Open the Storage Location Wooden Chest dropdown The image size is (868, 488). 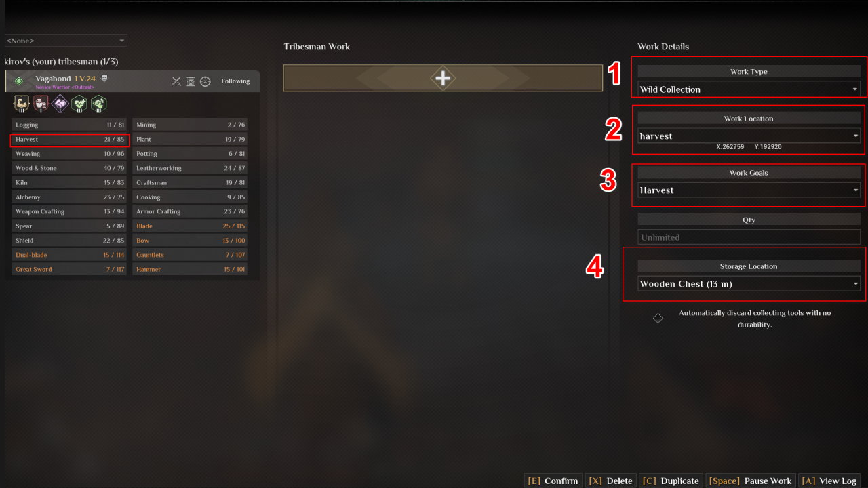749,283
